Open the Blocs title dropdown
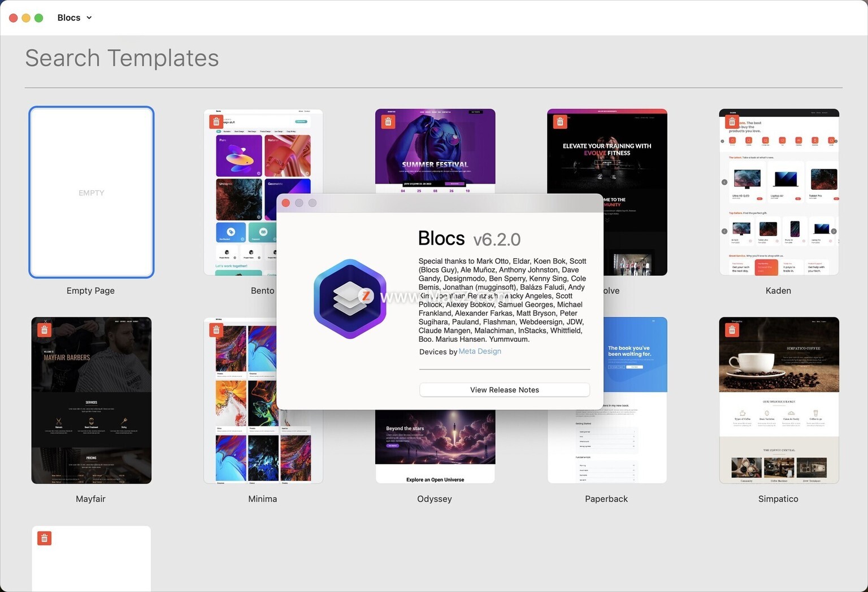Viewport: 868px width, 592px height. click(75, 18)
